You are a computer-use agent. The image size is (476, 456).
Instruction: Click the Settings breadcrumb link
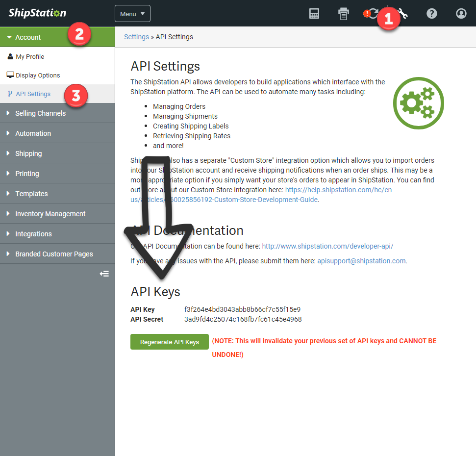click(136, 36)
